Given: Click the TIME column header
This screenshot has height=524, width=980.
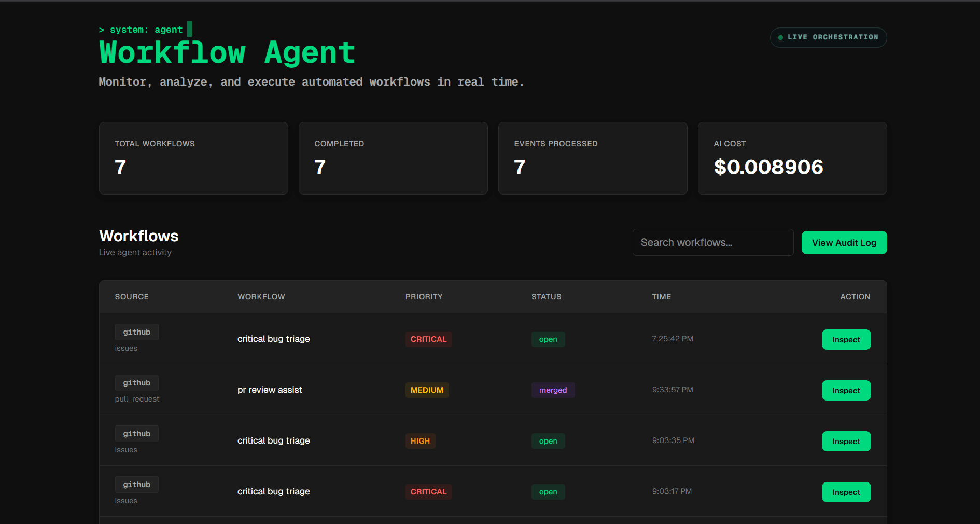Looking at the screenshot, I should (x=662, y=297).
